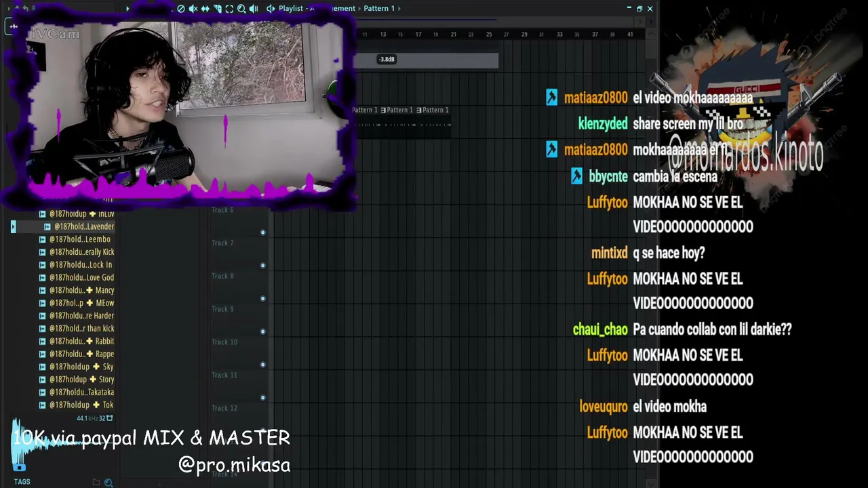Toggle the Track 9 mute LED
Image resolution: width=868 pixels, height=488 pixels.
[x=262, y=331]
